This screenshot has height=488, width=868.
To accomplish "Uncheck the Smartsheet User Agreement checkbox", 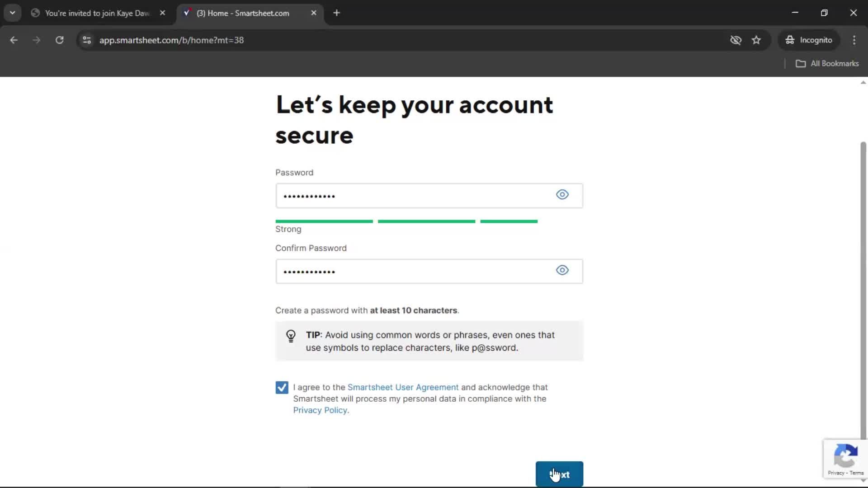I will pos(282,388).
